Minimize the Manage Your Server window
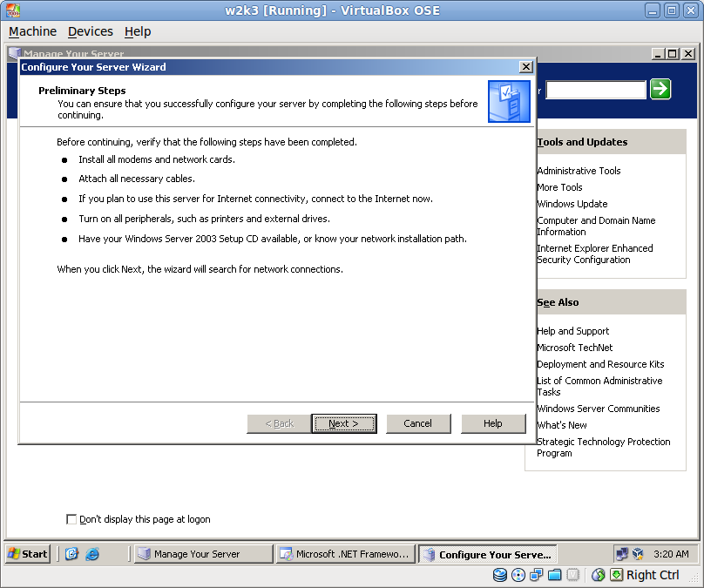 tap(658, 54)
